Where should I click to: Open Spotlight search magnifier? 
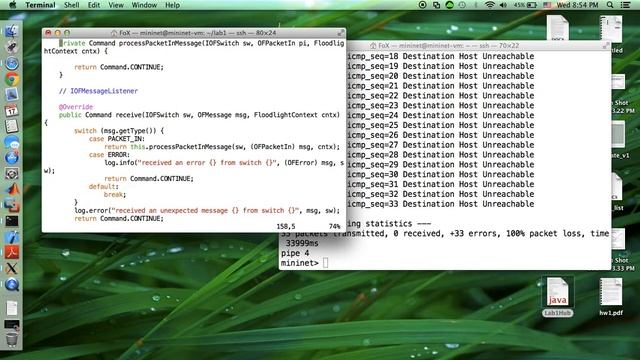tap(610, 5)
